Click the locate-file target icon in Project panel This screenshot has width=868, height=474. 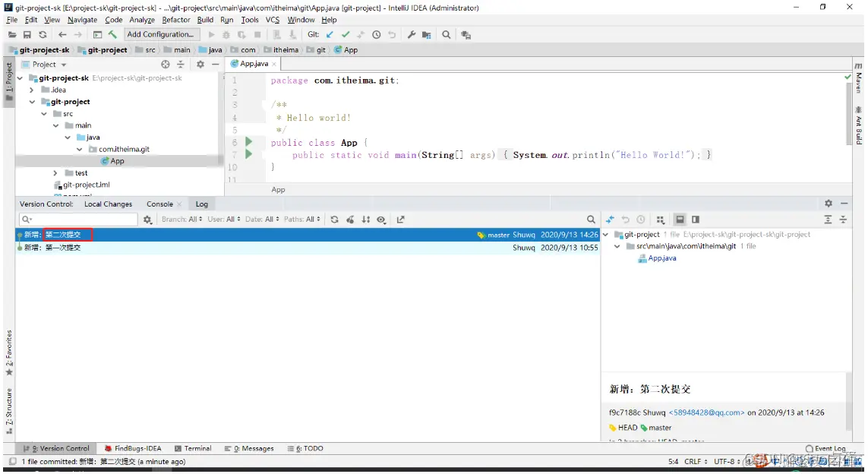click(165, 65)
